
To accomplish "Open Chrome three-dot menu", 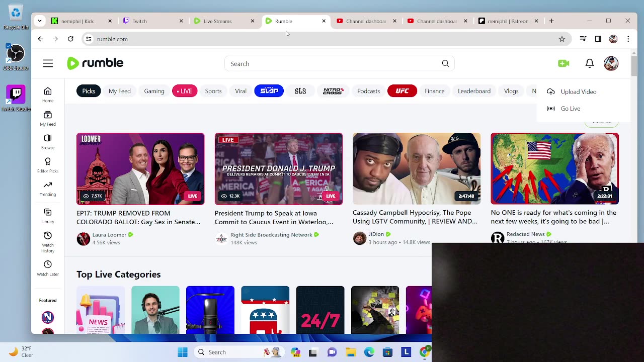I will [x=628, y=39].
